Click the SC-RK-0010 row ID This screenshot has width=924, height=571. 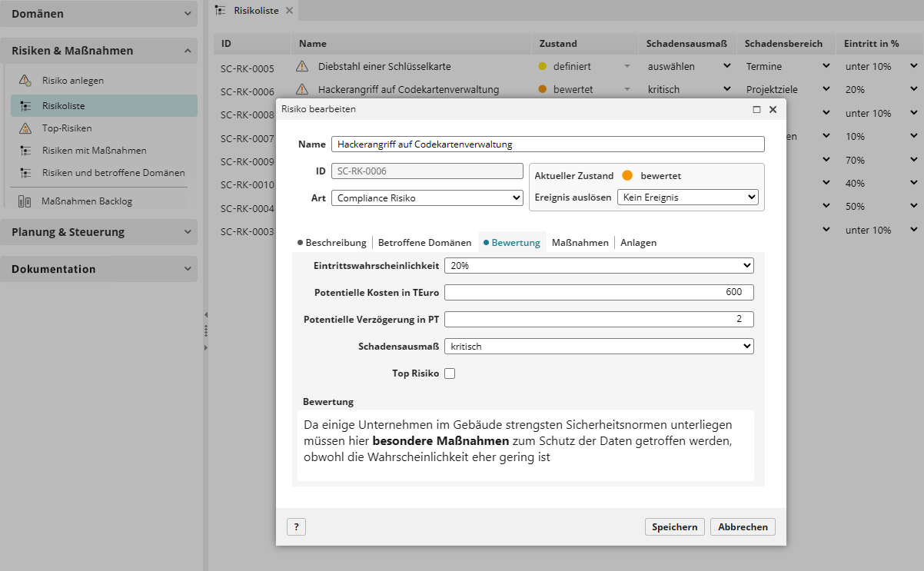coord(247,185)
